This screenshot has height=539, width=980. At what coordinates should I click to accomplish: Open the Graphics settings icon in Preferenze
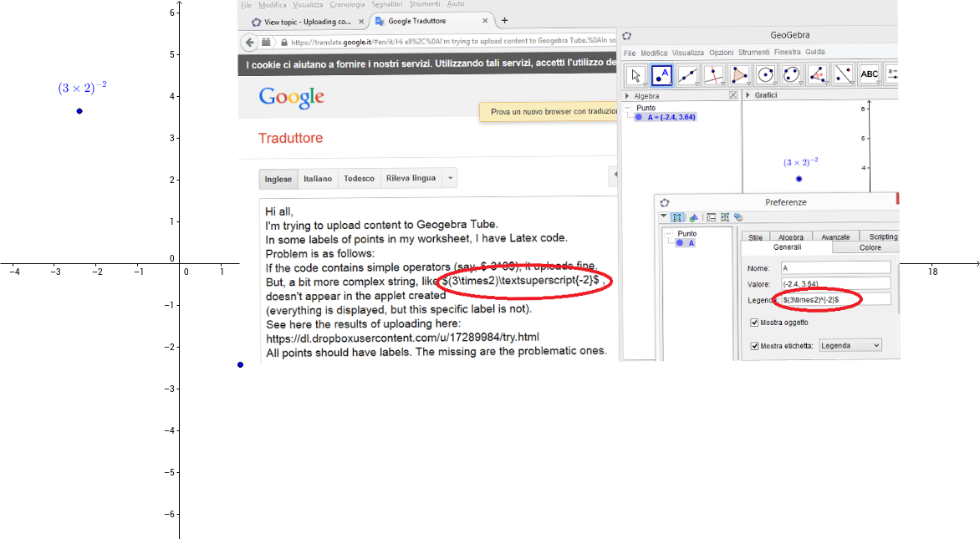coord(694,217)
